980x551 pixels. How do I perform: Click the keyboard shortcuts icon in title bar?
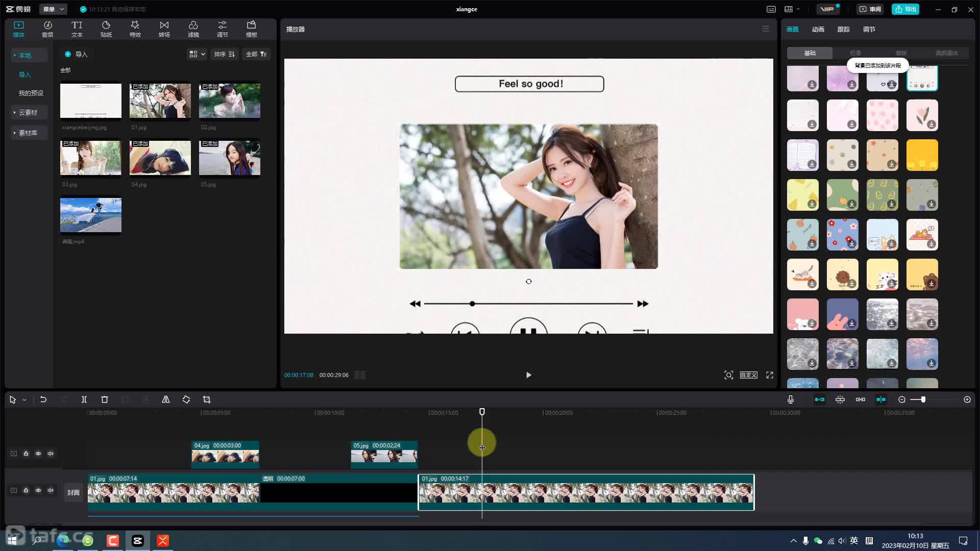(771, 9)
